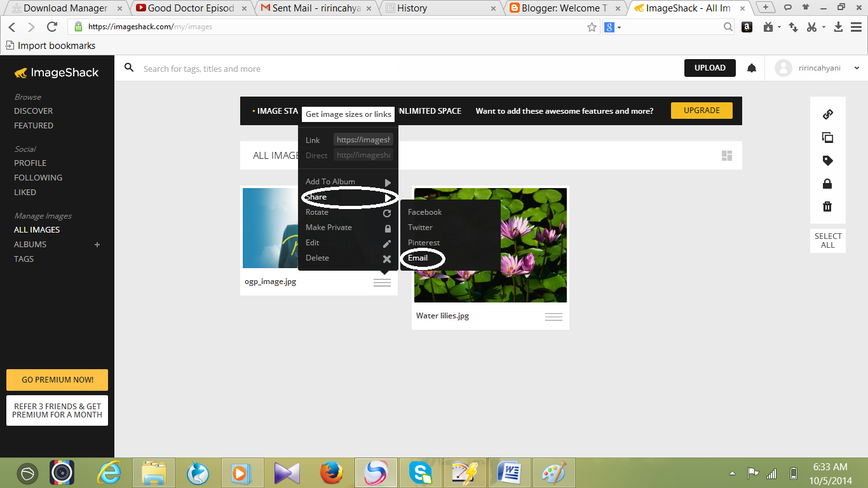Add a new album with the plus icon
The height and width of the screenshot is (488, 868).
[97, 245]
